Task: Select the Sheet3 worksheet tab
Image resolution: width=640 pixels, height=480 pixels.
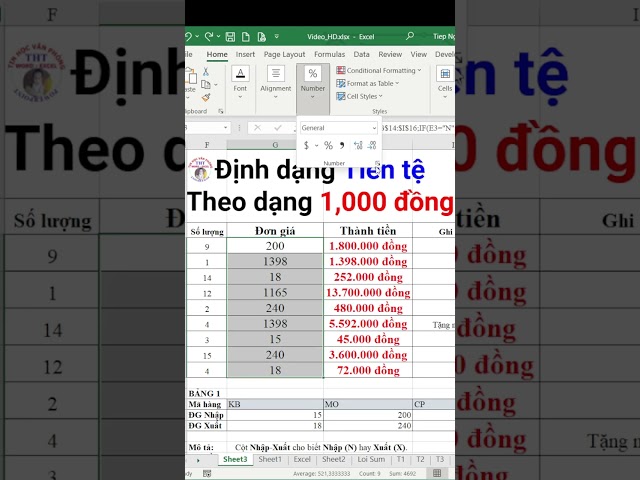Action: (235, 459)
